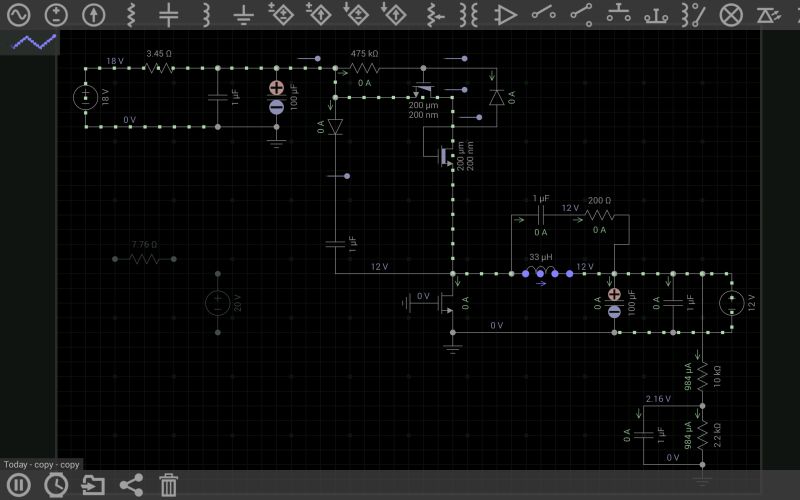The width and height of the screenshot is (800, 500).
Task: Select the voltage-controlled current source icon
Action: tap(319, 14)
